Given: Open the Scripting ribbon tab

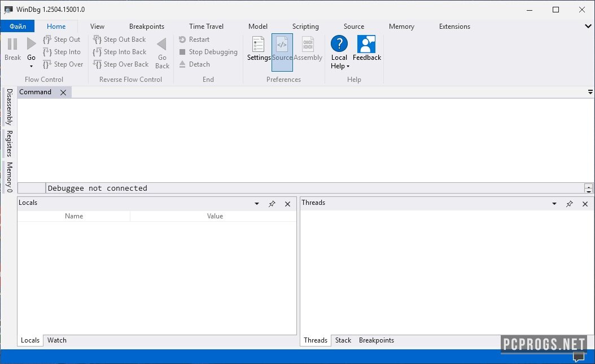Looking at the screenshot, I should [x=305, y=26].
